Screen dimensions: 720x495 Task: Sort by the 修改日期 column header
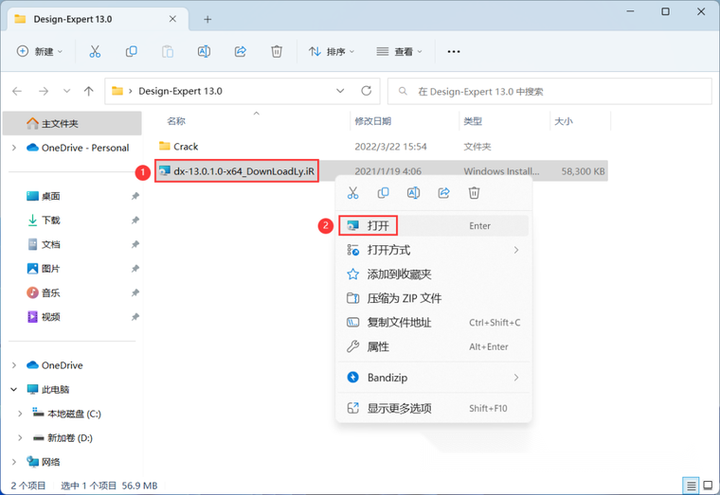click(x=373, y=121)
